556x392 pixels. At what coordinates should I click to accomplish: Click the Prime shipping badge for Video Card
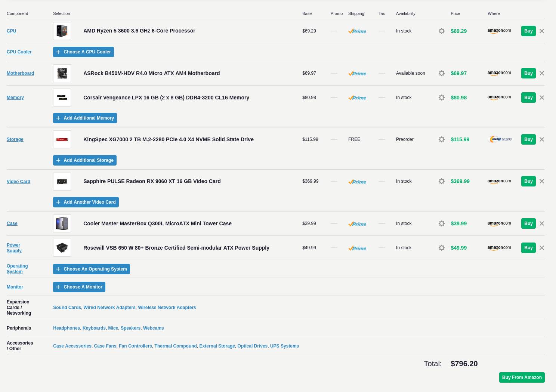357,182
